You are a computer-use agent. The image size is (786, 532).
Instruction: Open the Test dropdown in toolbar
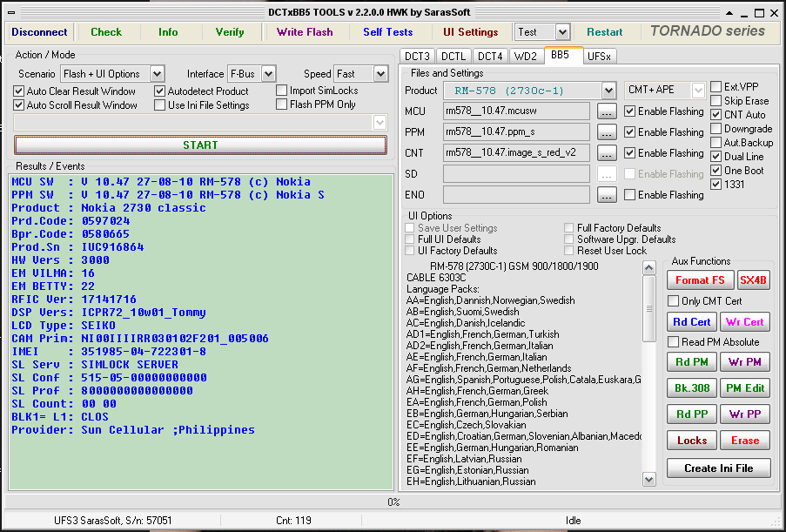click(x=563, y=32)
